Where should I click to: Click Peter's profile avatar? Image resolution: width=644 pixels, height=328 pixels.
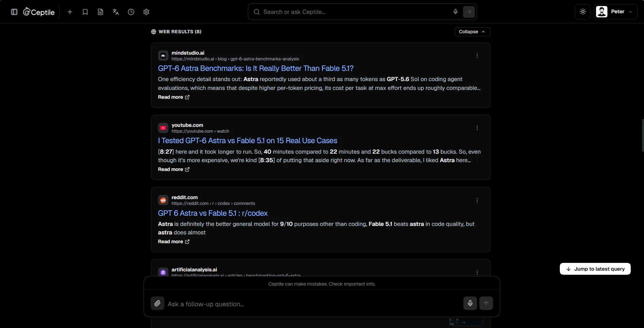tap(602, 12)
